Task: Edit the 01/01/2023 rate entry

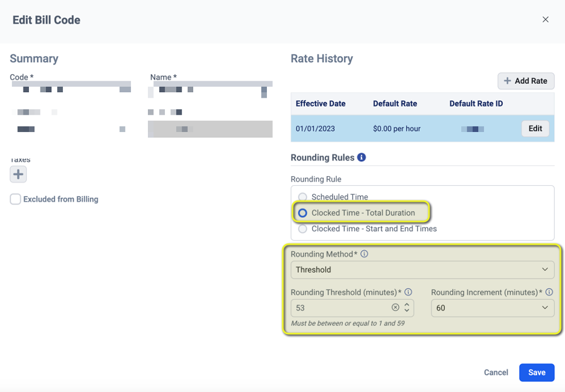Action: [x=535, y=128]
